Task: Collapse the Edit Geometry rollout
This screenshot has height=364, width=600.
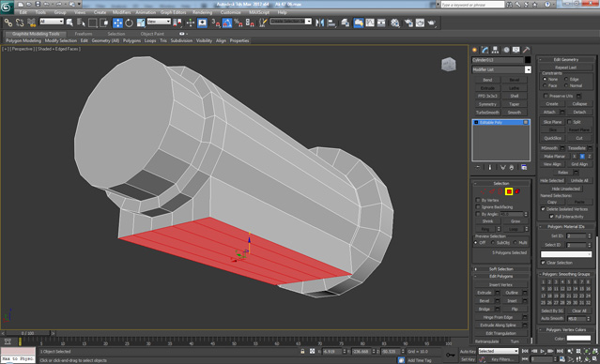Action: click(x=566, y=59)
